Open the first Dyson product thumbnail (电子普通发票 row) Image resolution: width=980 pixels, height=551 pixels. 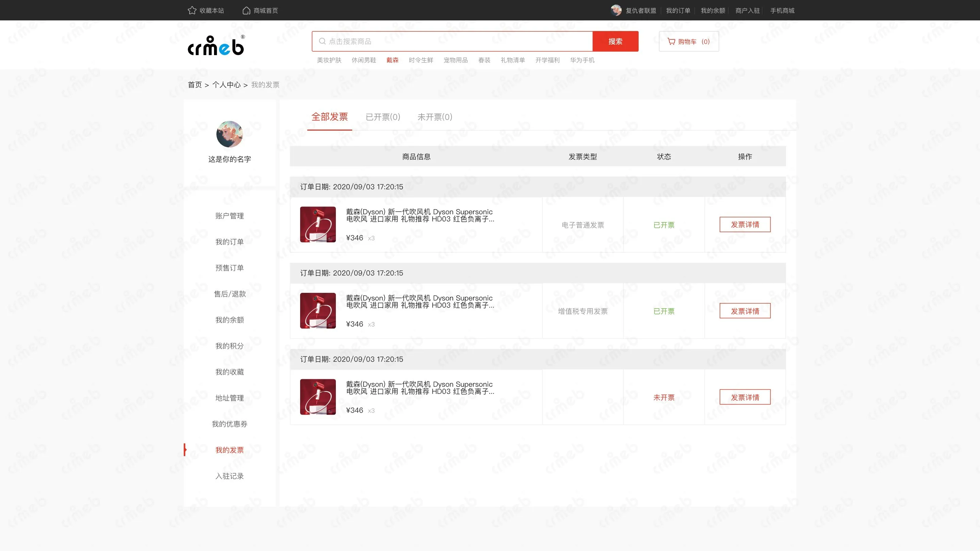point(318,224)
